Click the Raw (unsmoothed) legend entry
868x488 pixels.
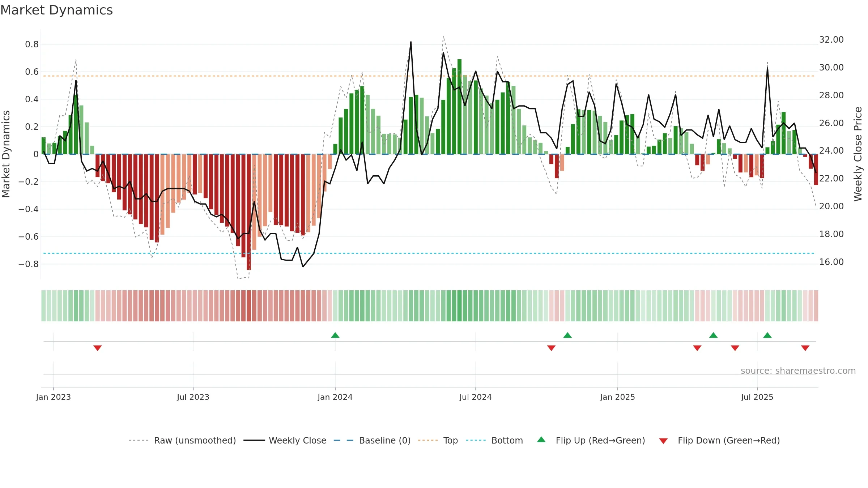[x=182, y=440]
